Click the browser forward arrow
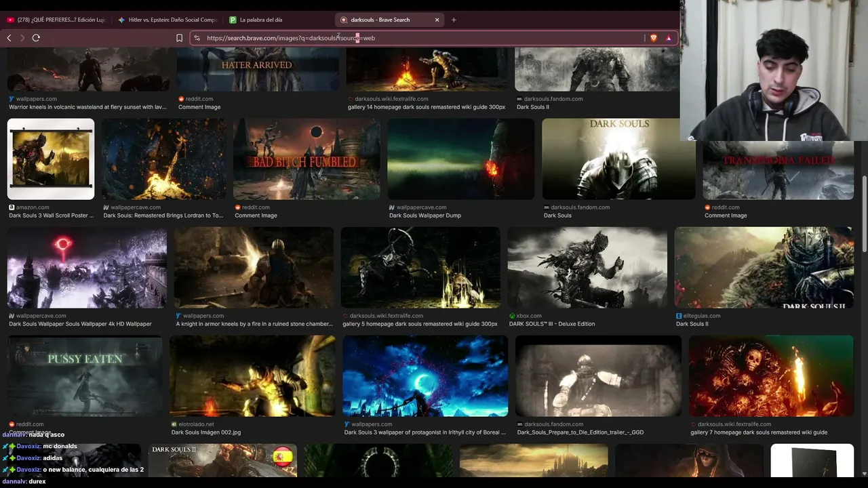This screenshot has height=488, width=868. click(x=22, y=38)
